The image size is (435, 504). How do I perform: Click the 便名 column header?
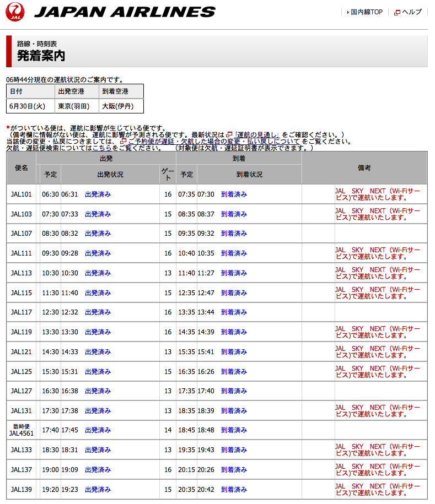point(22,168)
